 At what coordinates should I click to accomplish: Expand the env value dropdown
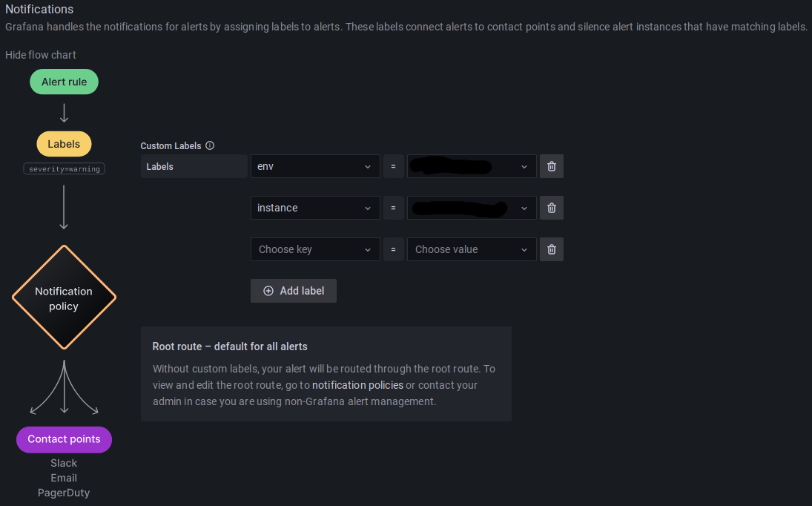(524, 166)
